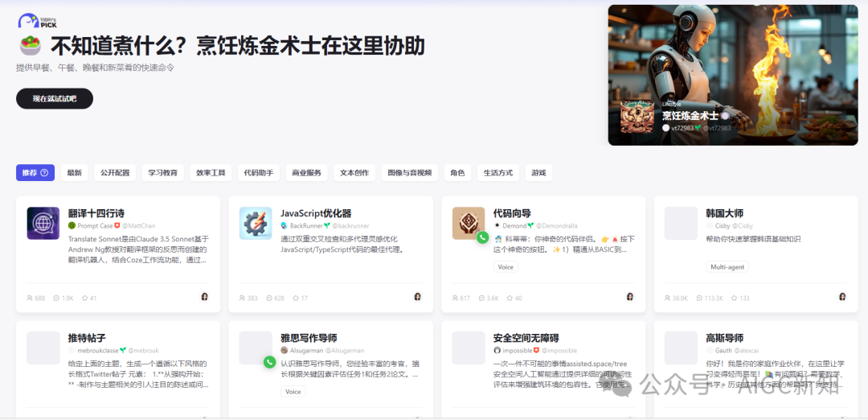The image size is (868, 420).
Task: Click the avatar at bottom of 翻译十四行诗 card
Action: click(204, 297)
